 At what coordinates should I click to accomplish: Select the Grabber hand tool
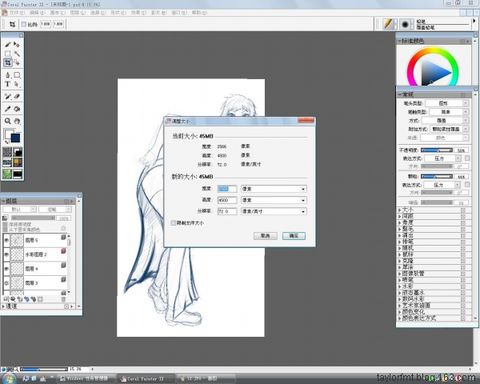coord(17,121)
